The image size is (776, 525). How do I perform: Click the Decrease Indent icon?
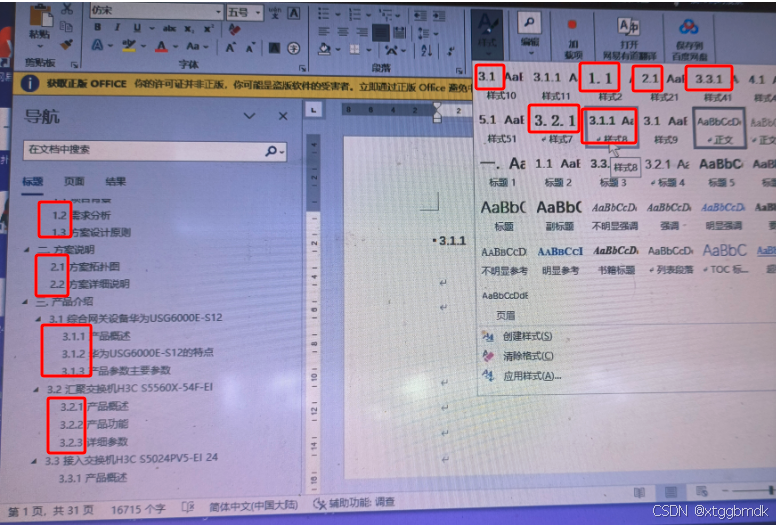tap(420, 15)
